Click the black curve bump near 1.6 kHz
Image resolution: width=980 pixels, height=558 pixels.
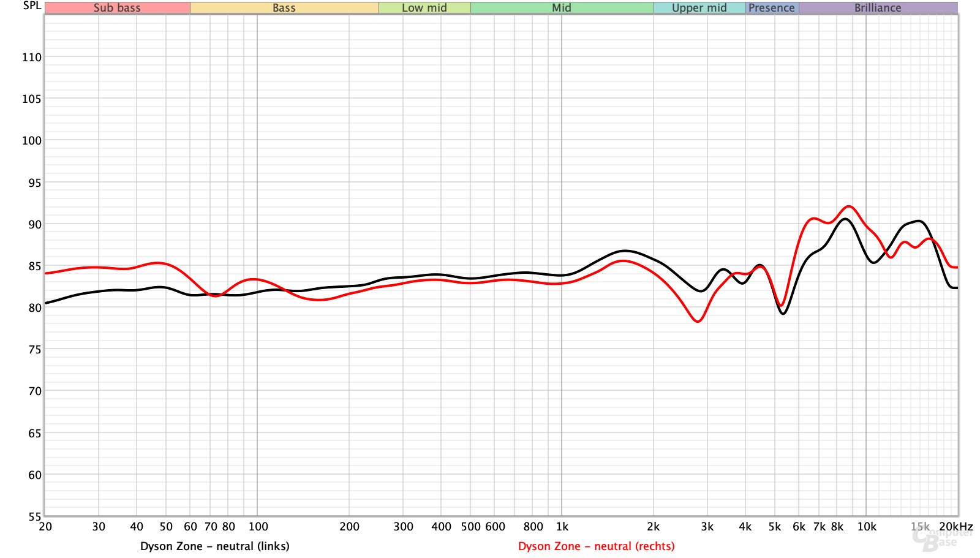[x=624, y=251]
